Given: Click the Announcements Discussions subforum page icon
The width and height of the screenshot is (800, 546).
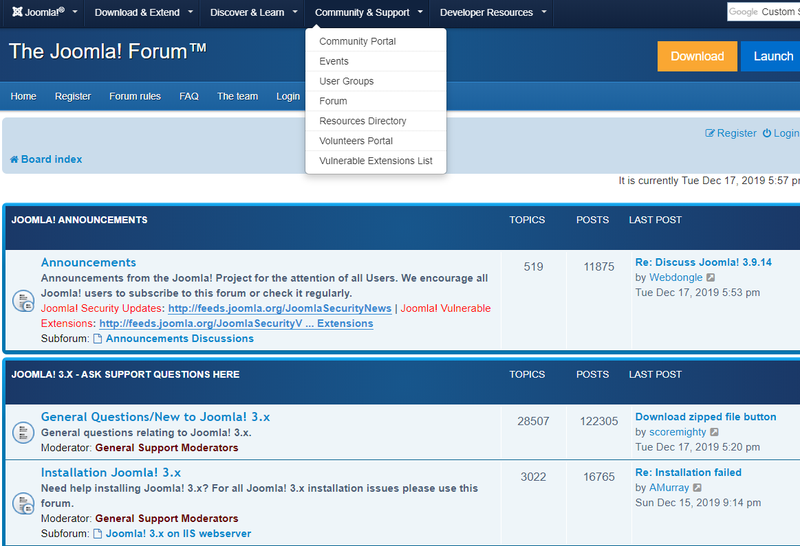Looking at the screenshot, I should 97,339.
